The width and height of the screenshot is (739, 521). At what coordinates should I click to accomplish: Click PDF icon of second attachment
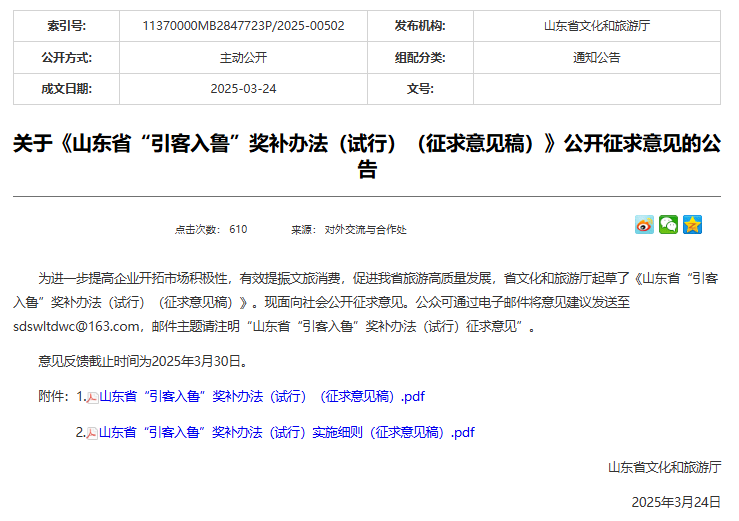tap(92, 433)
